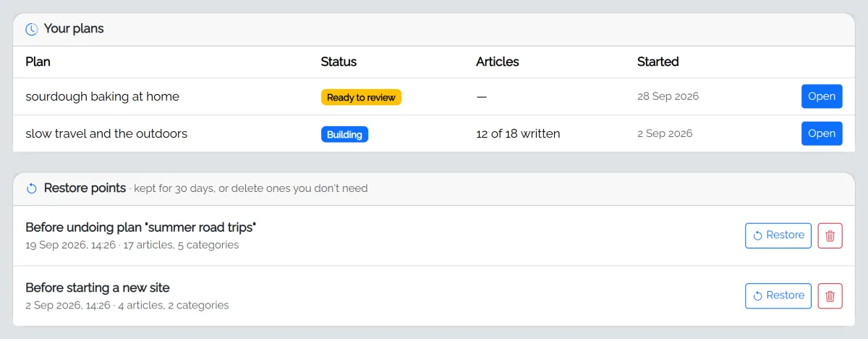Click the "Your plans" heading
Image resolution: width=868 pixels, height=339 pixels.
click(74, 29)
